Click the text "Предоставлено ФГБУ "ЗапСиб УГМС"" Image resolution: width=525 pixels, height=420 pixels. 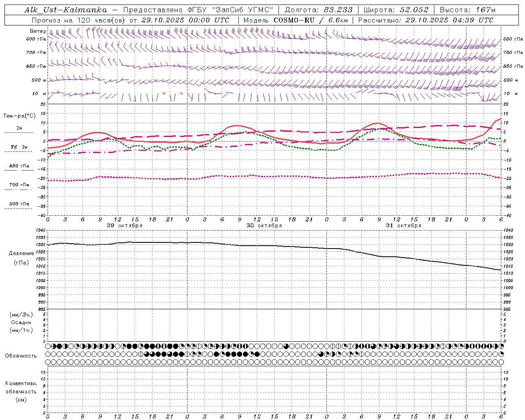[x=198, y=10]
